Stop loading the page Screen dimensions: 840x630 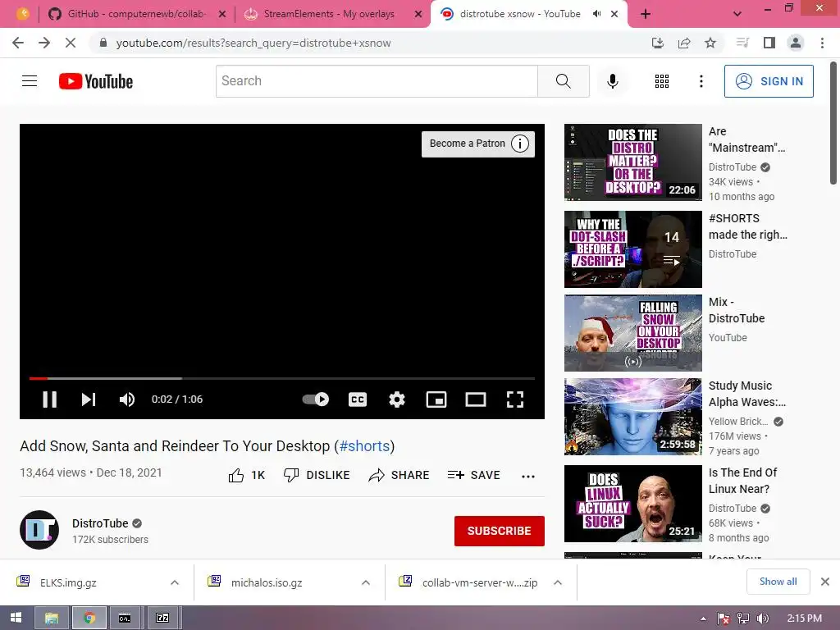pos(71,43)
